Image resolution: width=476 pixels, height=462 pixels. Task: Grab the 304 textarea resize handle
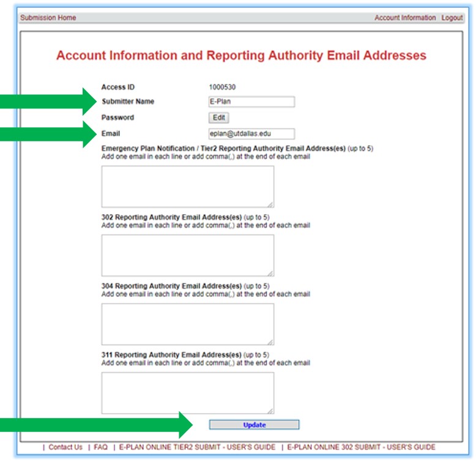(270, 343)
